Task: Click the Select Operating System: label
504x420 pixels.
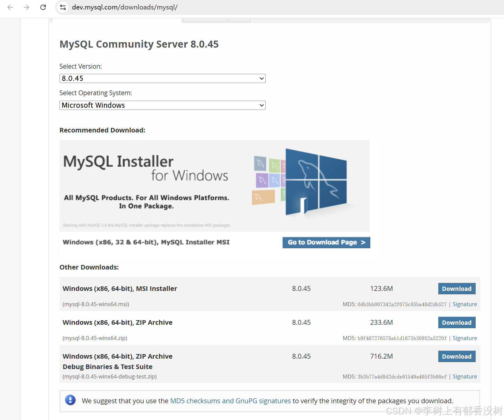Action: coord(96,93)
